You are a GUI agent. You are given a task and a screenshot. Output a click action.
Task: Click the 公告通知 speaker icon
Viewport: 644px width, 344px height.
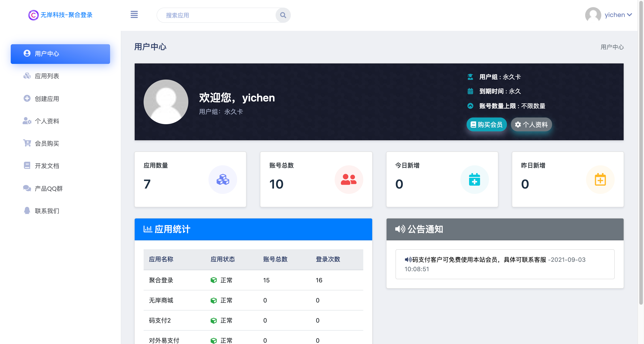[400, 229]
